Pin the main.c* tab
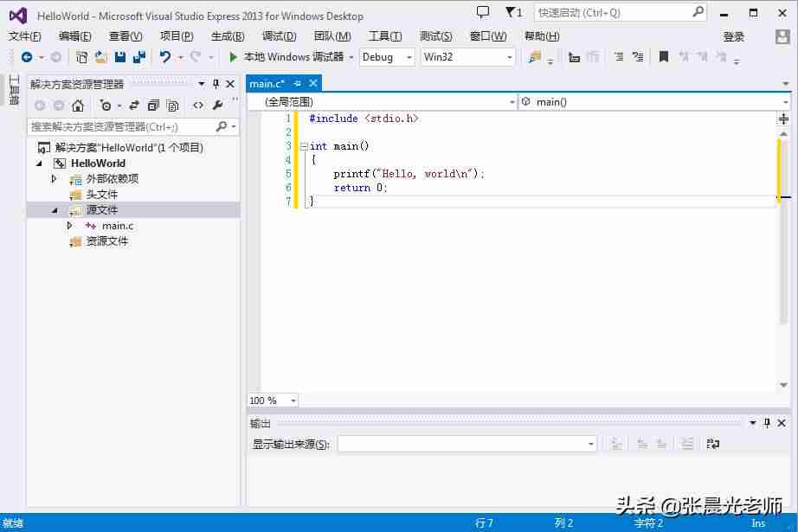The height and width of the screenshot is (532, 798). pos(297,83)
